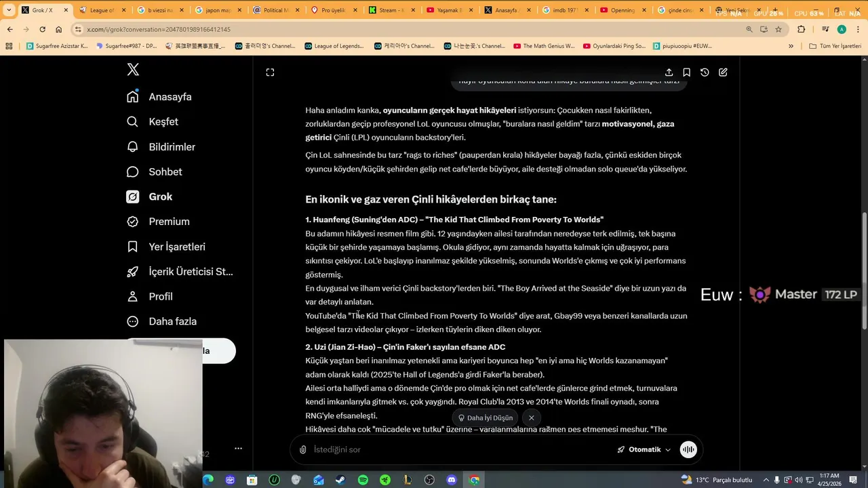Focus the İstediğini sor input field
This screenshot has width=868, height=488.
[461, 450]
